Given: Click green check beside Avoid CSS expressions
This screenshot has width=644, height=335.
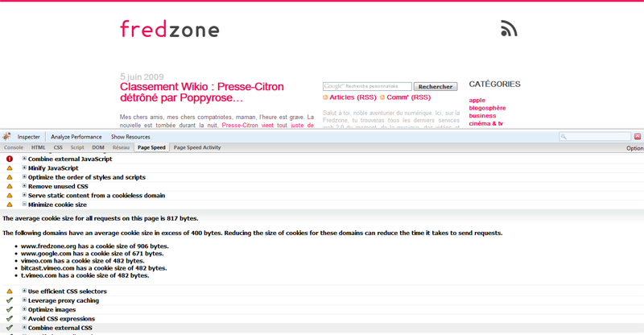Looking at the screenshot, I should [x=10, y=319].
